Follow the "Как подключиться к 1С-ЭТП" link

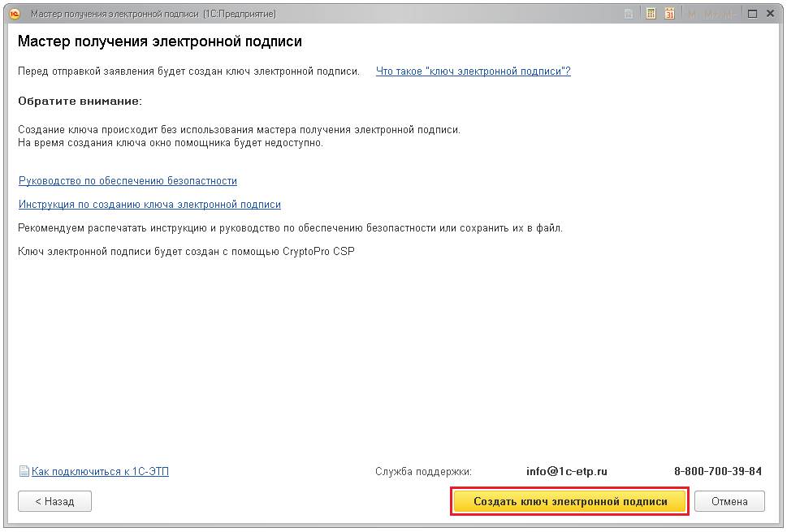[x=100, y=471]
